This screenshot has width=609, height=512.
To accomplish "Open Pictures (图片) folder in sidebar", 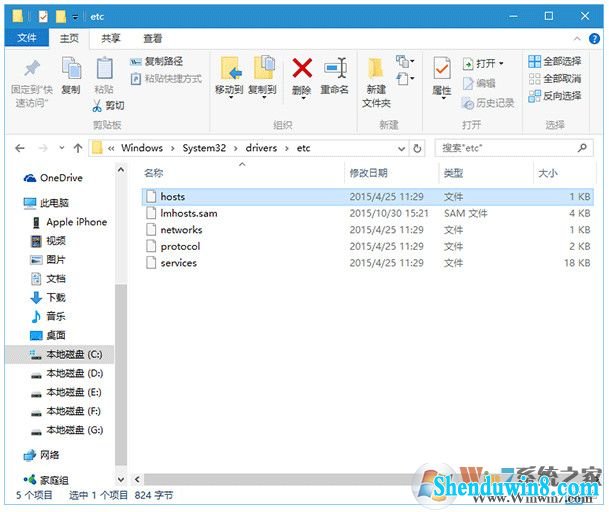I will point(48,259).
